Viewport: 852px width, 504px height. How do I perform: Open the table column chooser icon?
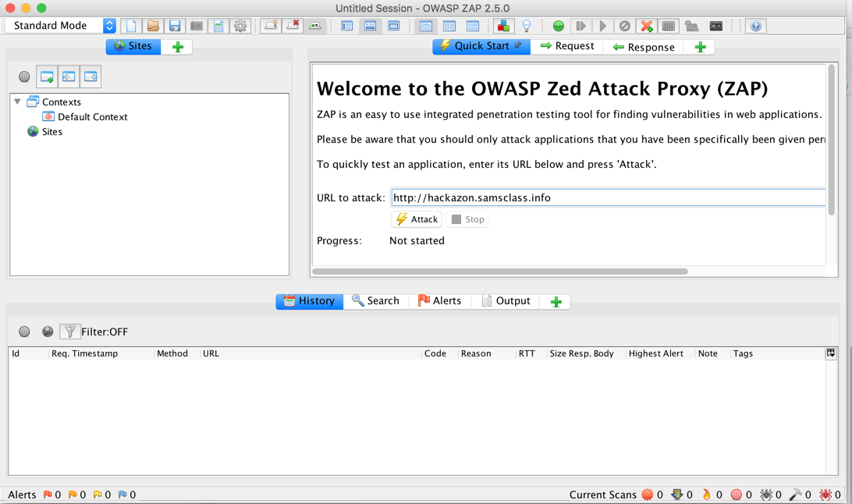pyautogui.click(x=831, y=353)
